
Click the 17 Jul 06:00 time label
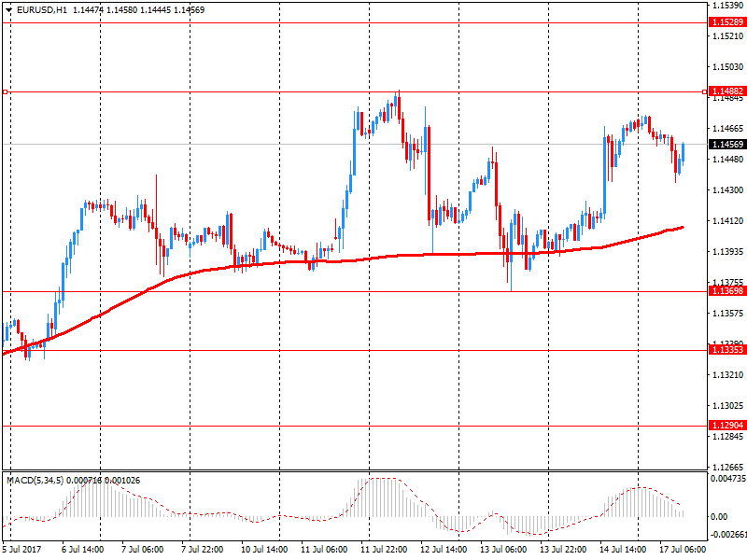point(683,550)
